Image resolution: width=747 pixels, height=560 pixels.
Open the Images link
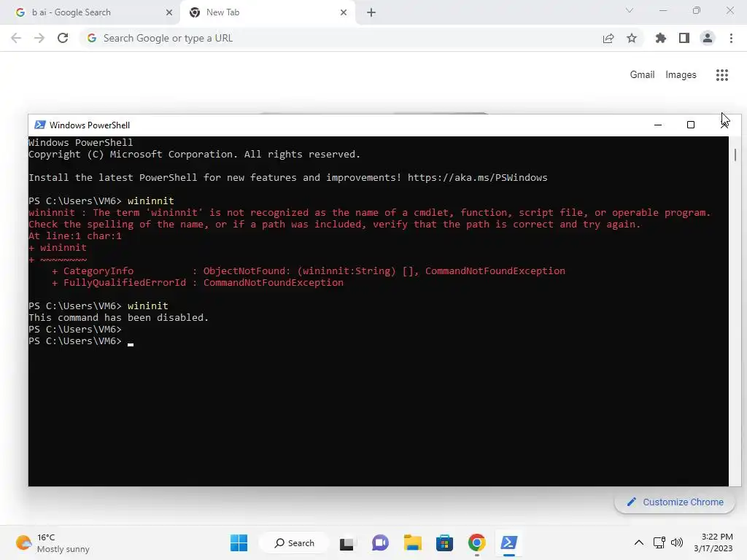681,75
